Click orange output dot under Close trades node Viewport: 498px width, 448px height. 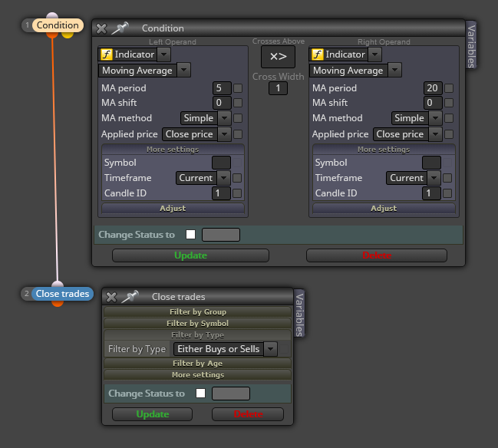point(58,304)
